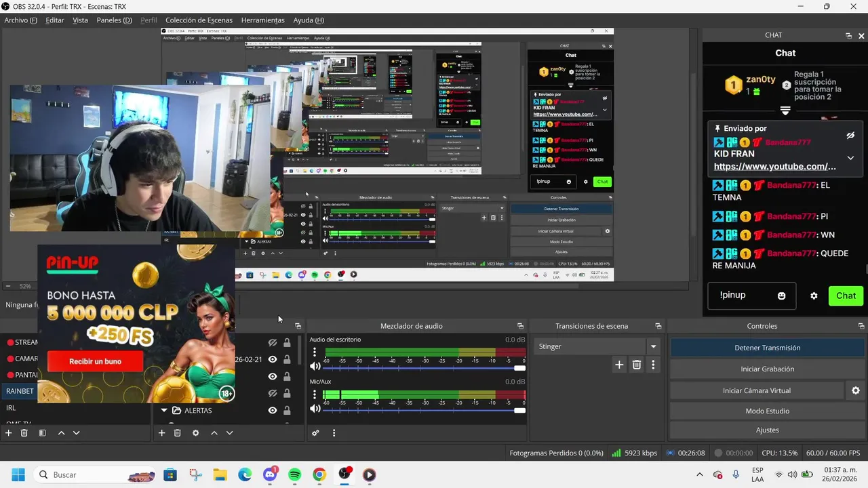Open the Editar menu
The image size is (868, 488).
coord(55,20)
